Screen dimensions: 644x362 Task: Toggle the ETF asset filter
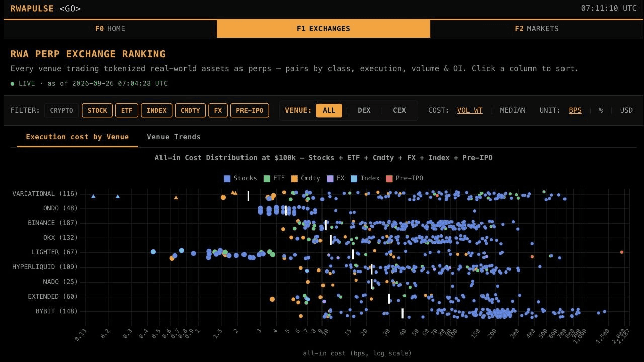[127, 110]
